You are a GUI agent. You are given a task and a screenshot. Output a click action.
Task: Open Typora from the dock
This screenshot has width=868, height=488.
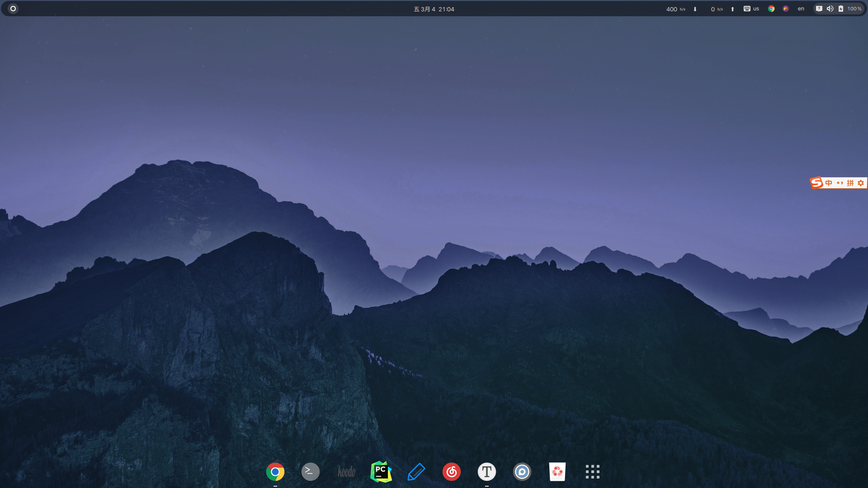tap(487, 472)
